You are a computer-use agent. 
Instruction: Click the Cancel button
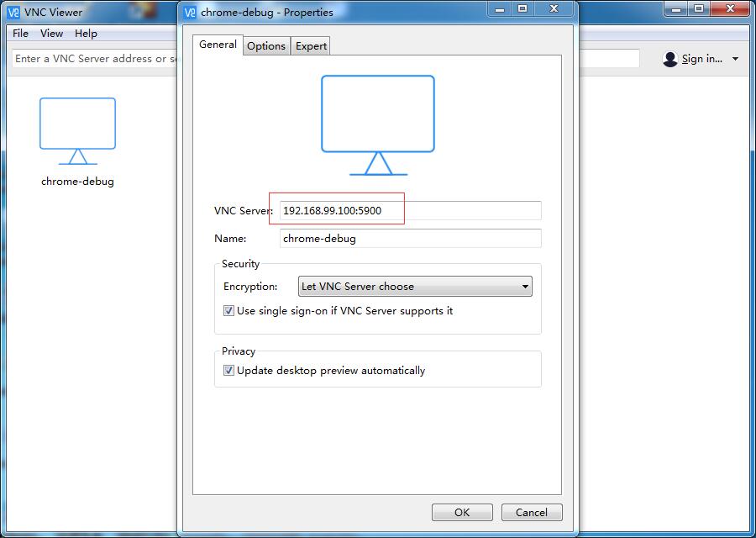click(532, 513)
